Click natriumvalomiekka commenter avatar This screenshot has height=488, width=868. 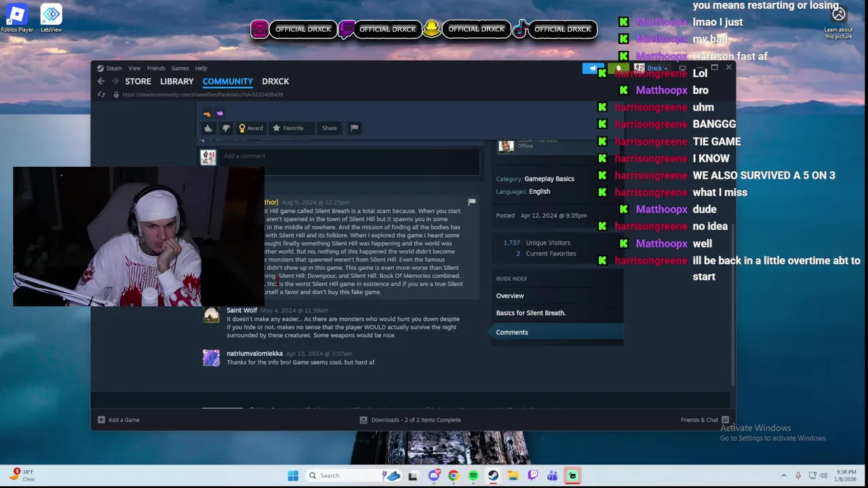click(212, 358)
